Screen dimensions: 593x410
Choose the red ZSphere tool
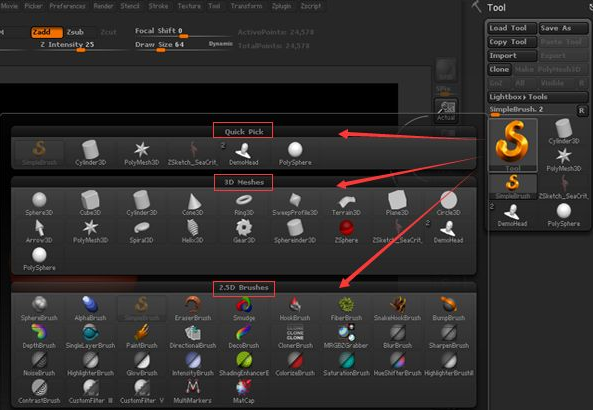pyautogui.click(x=346, y=231)
